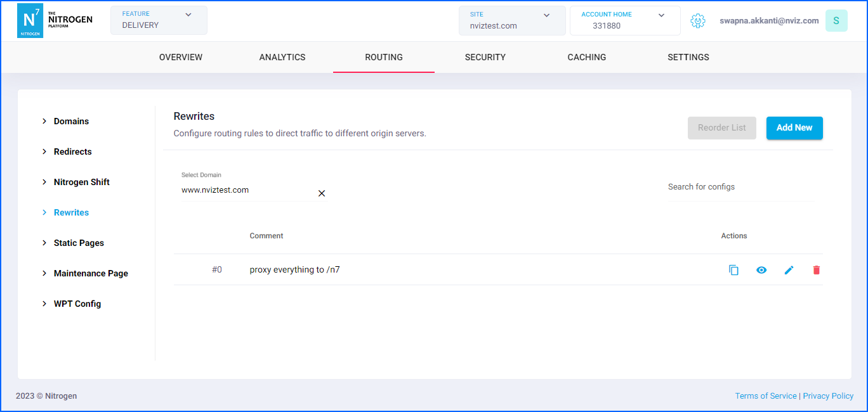The height and width of the screenshot is (412, 868).
Task: Go to the Caching tab
Action: (586, 57)
